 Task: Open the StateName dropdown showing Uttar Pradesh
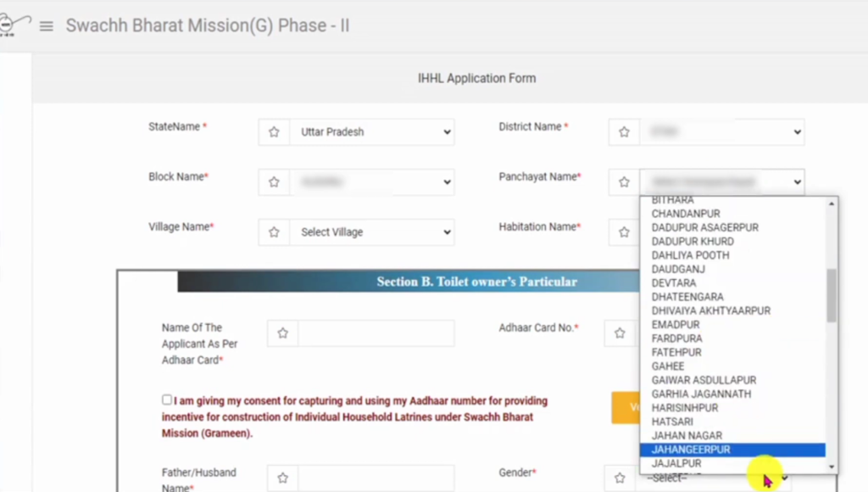click(372, 131)
